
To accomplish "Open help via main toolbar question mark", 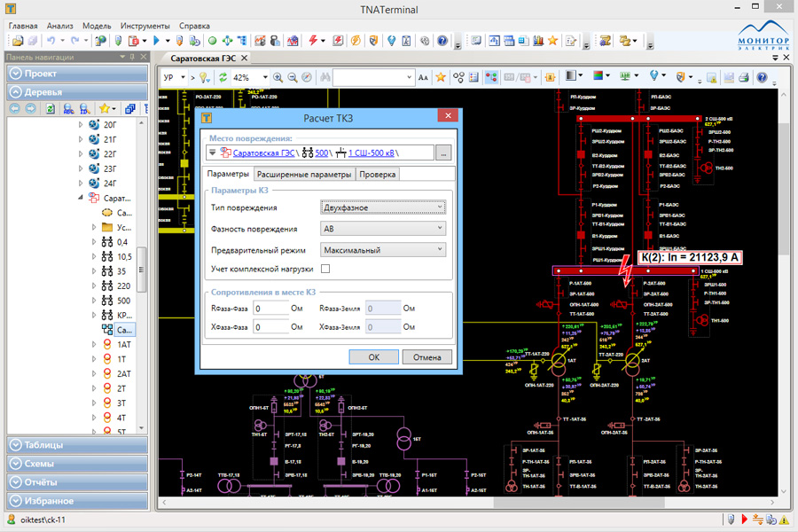I will point(442,41).
